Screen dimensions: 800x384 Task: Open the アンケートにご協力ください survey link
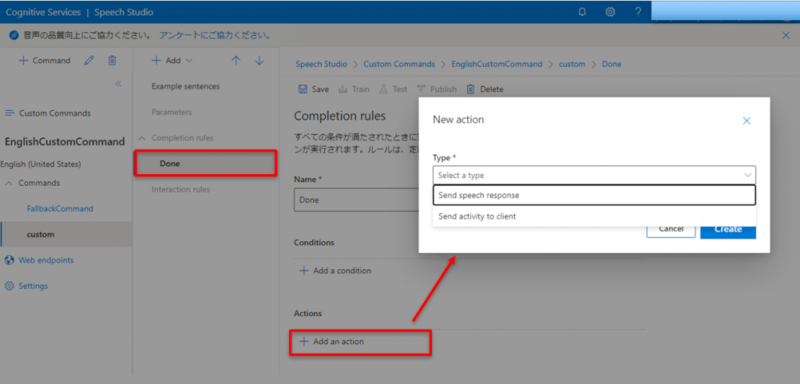click(x=214, y=36)
